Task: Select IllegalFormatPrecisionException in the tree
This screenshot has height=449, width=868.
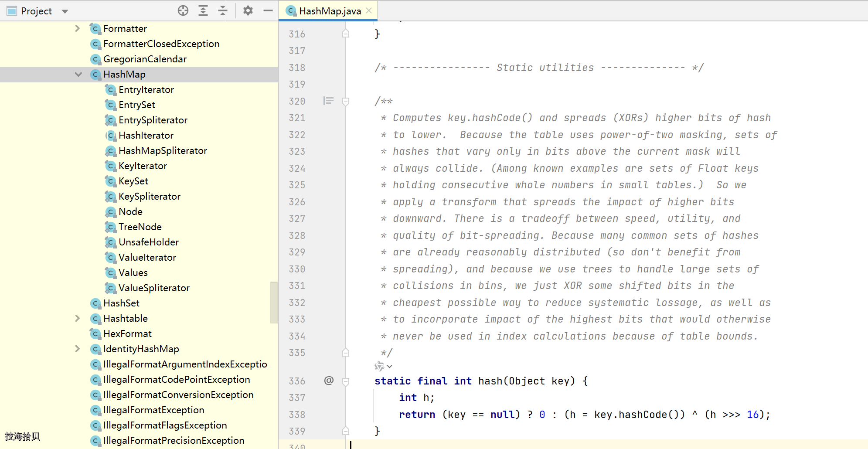Action: pos(174,440)
